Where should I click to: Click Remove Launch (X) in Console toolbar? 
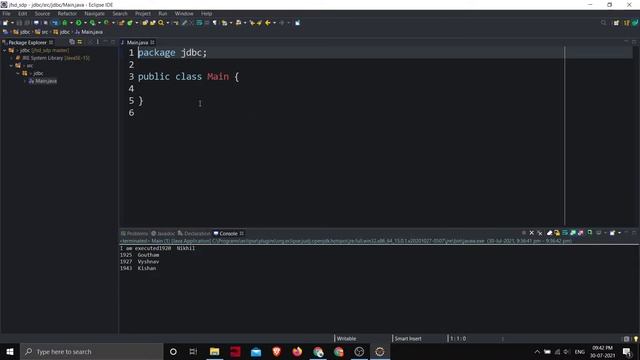[531, 233]
